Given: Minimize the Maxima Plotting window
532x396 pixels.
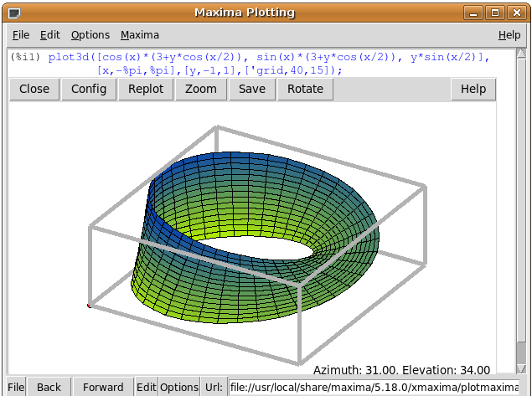Looking at the screenshot, I should pos(473,13).
